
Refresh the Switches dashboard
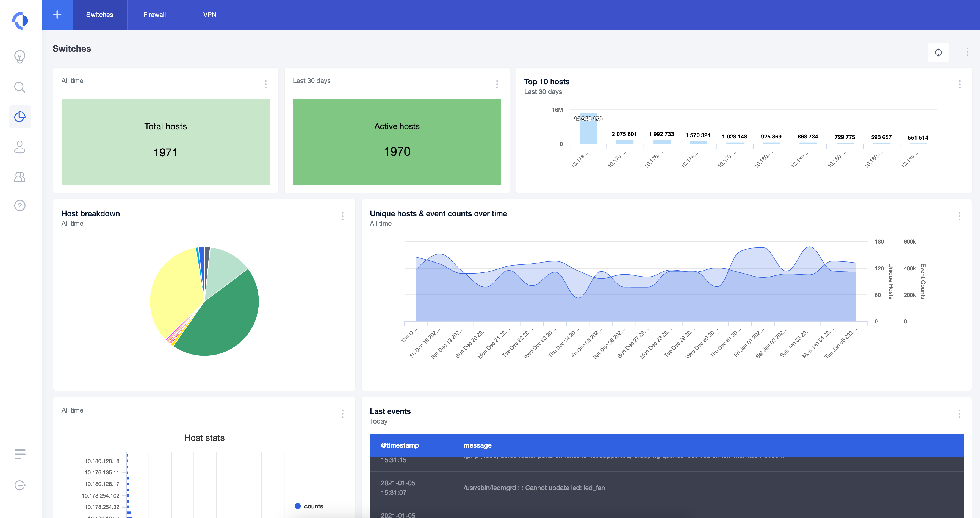(938, 52)
